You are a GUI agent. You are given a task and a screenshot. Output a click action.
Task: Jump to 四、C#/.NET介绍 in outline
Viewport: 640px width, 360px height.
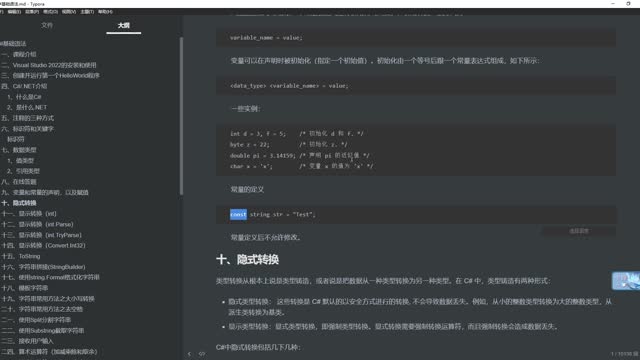click(x=24, y=86)
